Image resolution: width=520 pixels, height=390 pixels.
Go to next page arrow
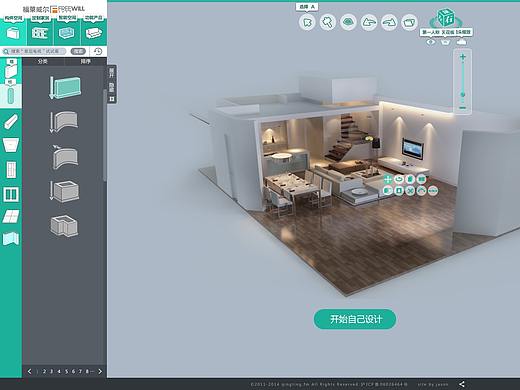tap(100, 371)
